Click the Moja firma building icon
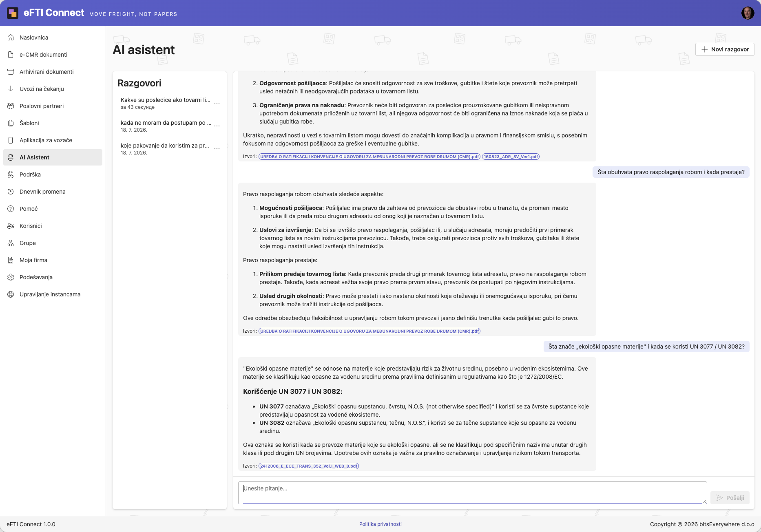Viewport: 761px width, 532px height. click(11, 260)
